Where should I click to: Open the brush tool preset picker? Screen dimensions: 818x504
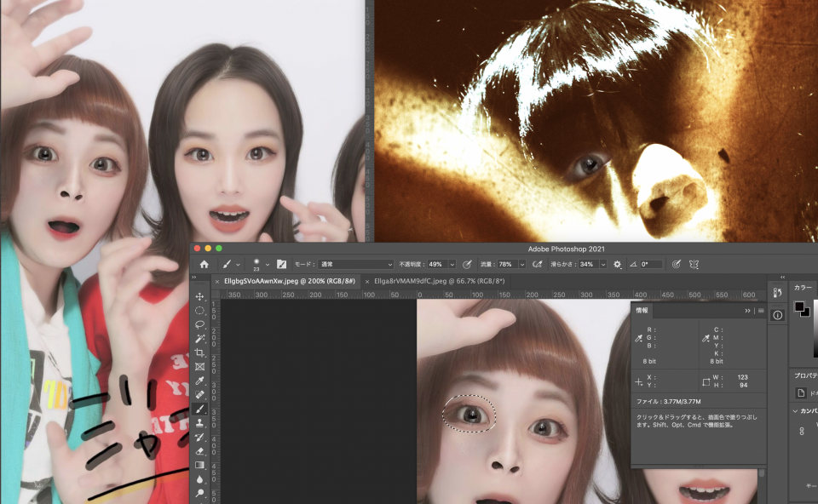[231, 264]
